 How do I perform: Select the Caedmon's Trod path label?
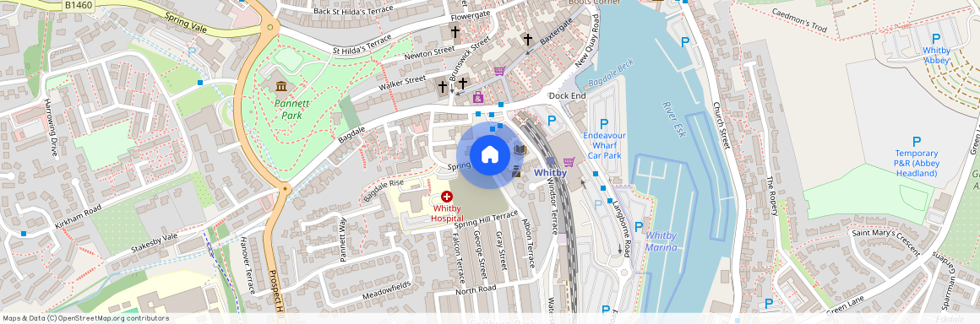click(x=799, y=20)
